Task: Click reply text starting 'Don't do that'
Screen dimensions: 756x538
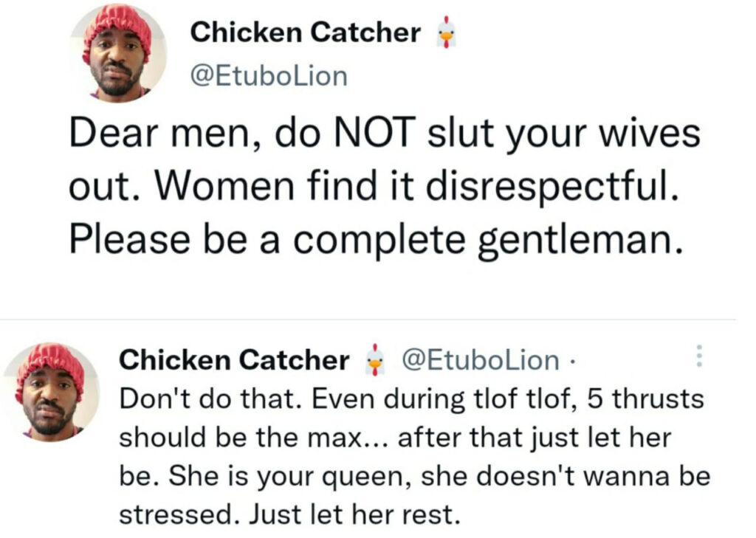Action: point(415,456)
